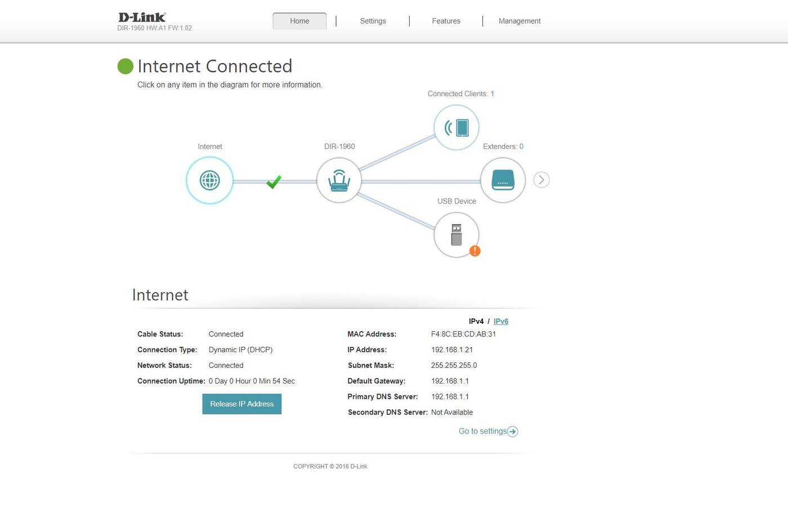The image size is (788, 532).
Task: Open the Settings menu
Action: coord(373,21)
